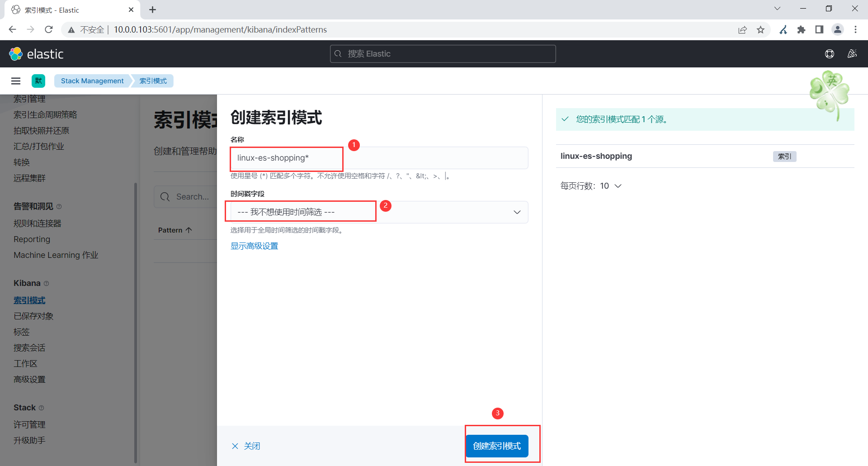
Task: Go forward in browser history
Action: coord(30,29)
